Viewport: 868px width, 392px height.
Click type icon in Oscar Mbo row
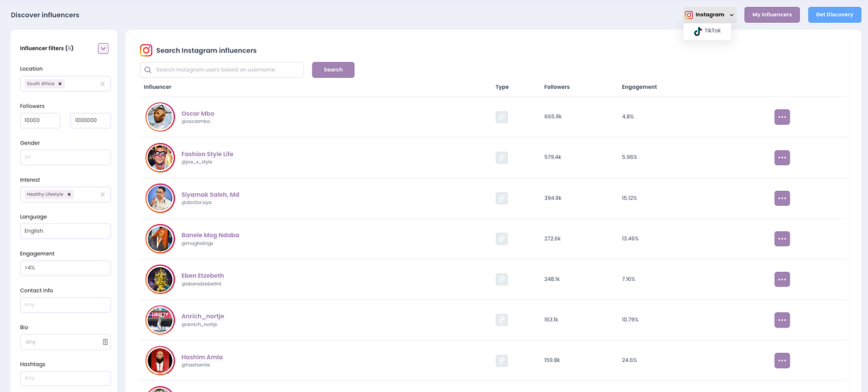(x=501, y=117)
